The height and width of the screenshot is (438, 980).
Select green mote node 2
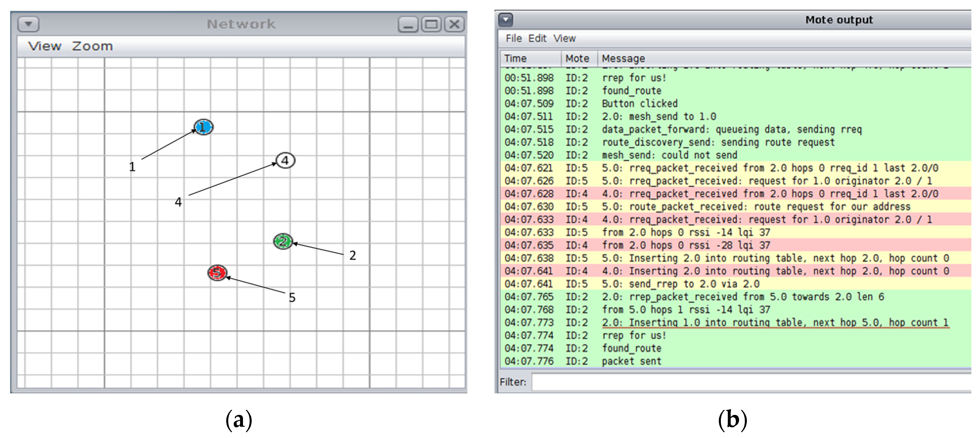(x=283, y=241)
